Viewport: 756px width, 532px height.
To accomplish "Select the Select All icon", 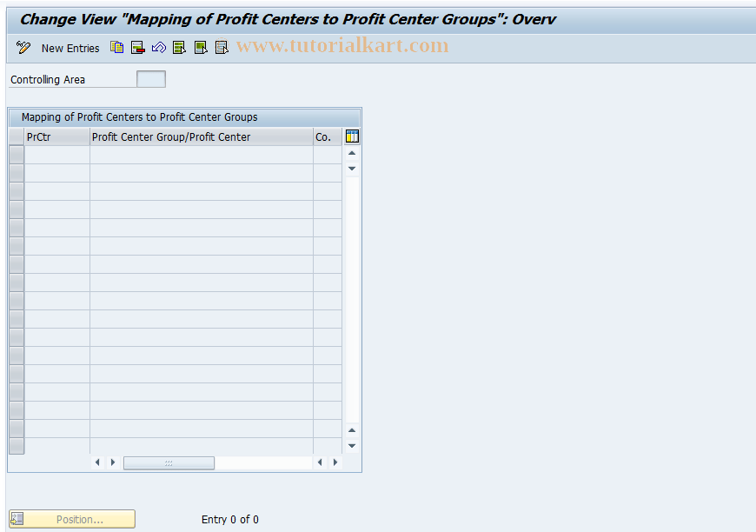I will pyautogui.click(x=179, y=48).
